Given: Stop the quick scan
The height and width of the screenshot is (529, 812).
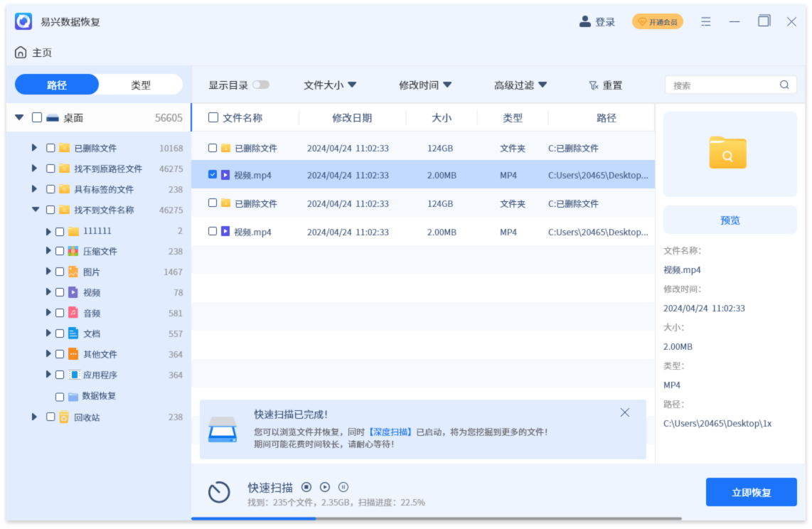Looking at the screenshot, I should pos(307,486).
